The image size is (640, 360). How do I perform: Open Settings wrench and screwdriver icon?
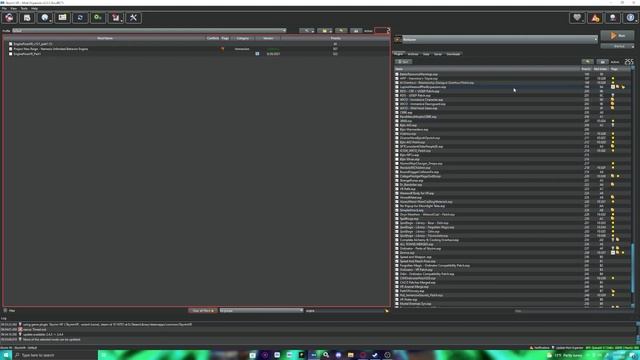133,18
